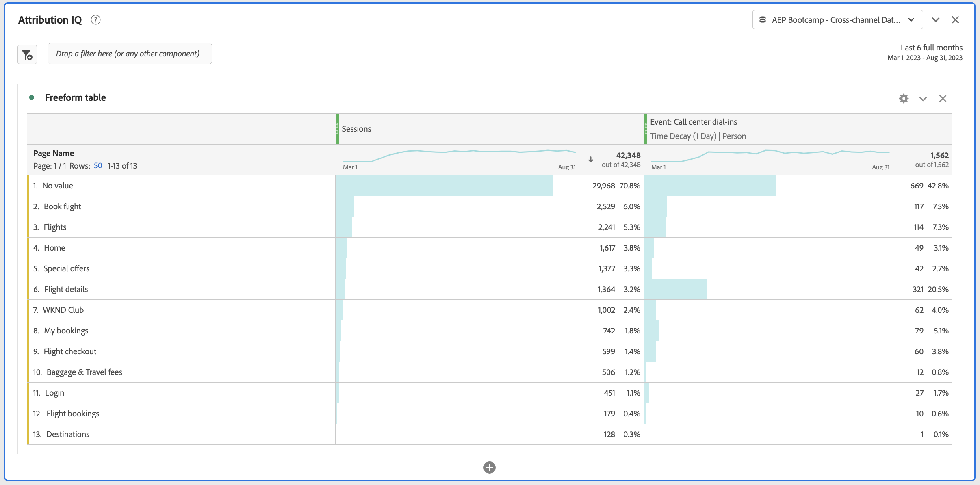Viewport: 980px width, 485px height.
Task: Change Rows count value 50
Action: pos(98,166)
